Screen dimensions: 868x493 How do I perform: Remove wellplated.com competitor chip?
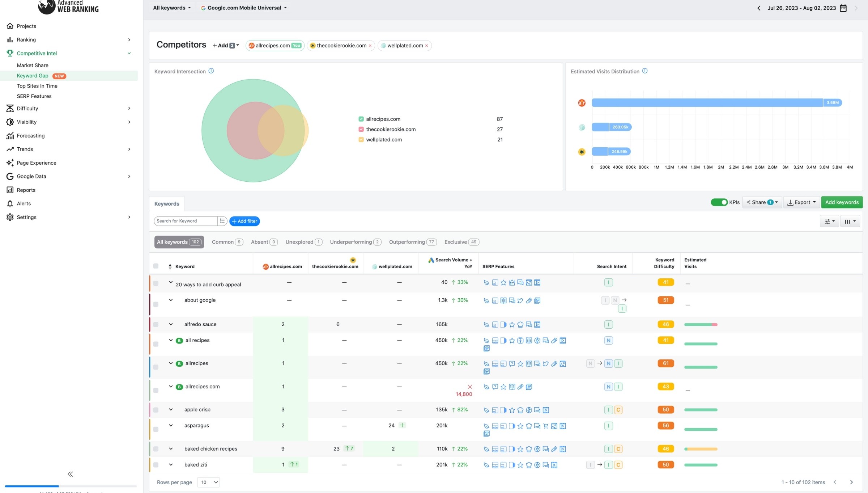pyautogui.click(x=427, y=46)
